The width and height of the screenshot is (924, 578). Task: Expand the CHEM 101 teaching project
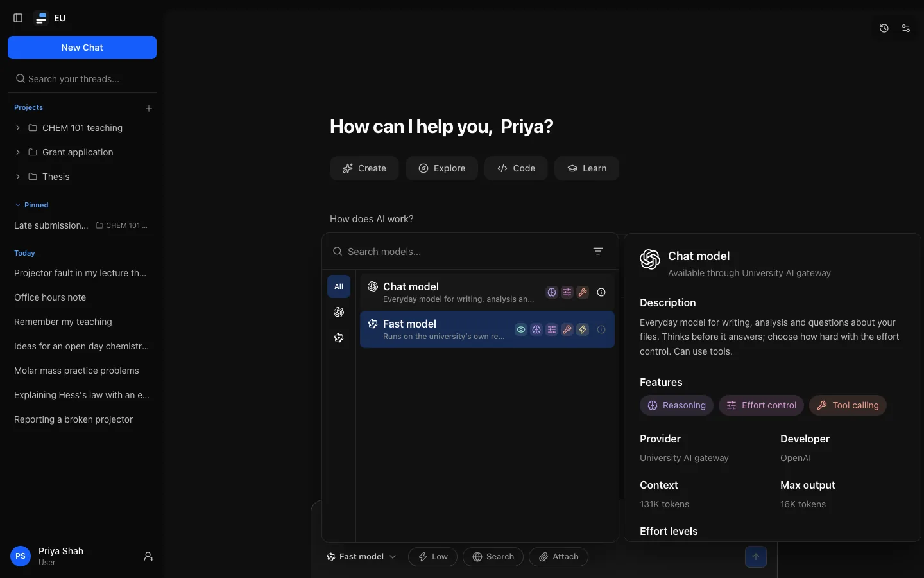[18, 128]
